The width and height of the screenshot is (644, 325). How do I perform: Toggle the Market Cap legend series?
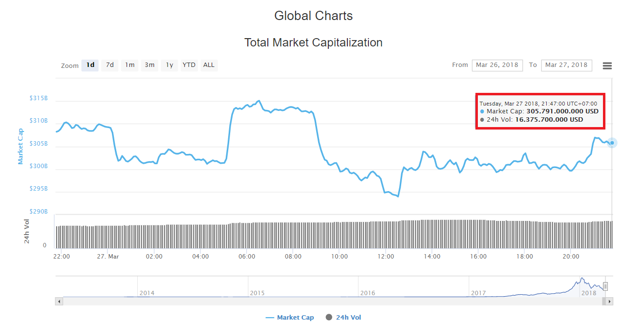coord(290,318)
